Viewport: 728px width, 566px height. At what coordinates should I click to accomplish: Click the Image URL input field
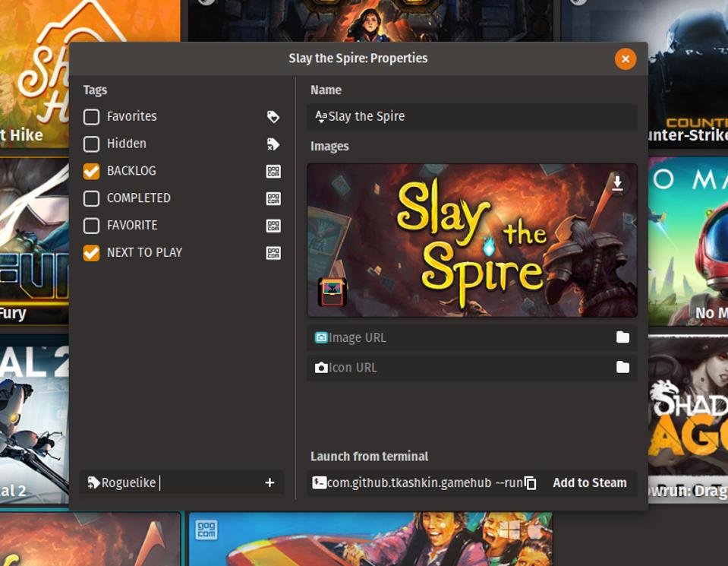(471, 337)
